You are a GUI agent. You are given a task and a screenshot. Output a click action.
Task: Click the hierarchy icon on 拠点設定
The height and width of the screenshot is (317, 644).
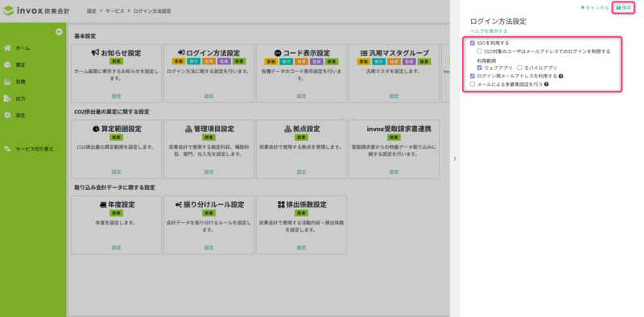(x=287, y=129)
